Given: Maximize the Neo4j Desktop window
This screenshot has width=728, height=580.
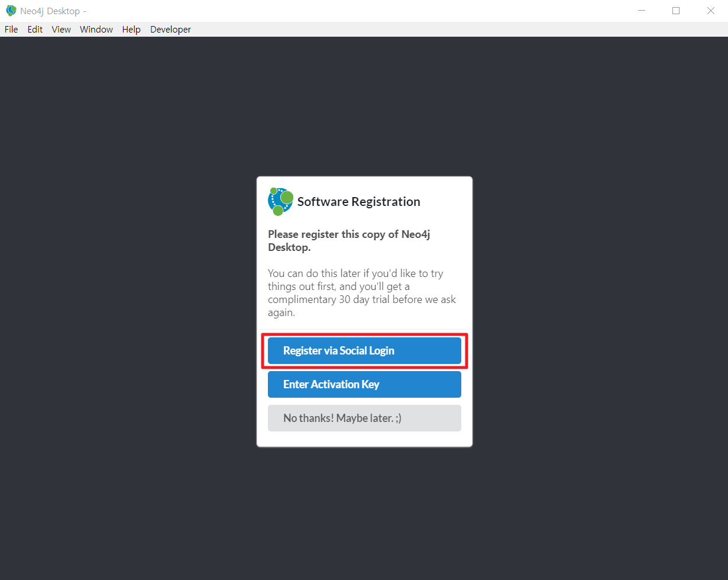Looking at the screenshot, I should (676, 11).
